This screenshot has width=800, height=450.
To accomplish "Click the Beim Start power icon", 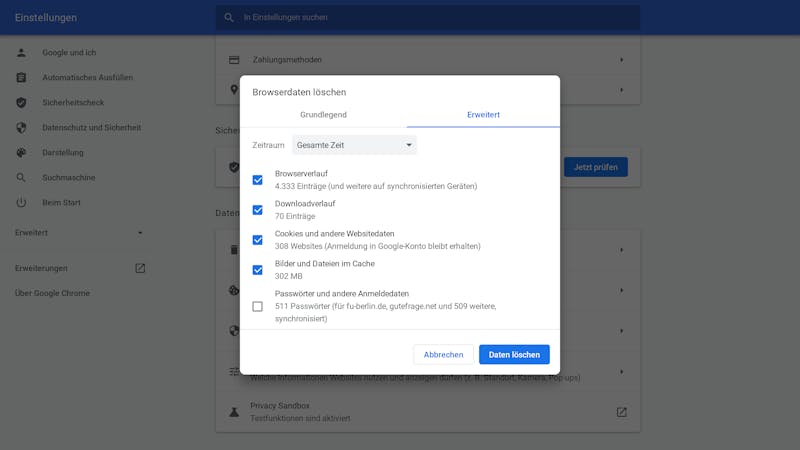I will click(x=21, y=202).
